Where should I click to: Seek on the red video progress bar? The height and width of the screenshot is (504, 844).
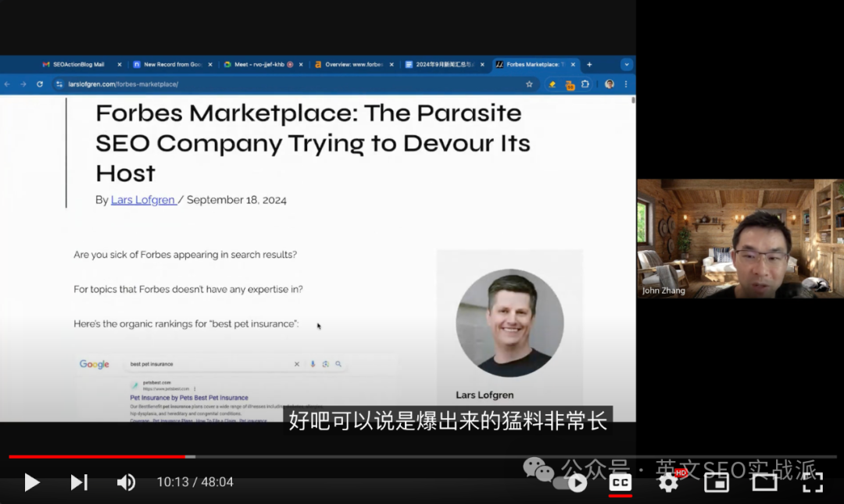click(97, 456)
